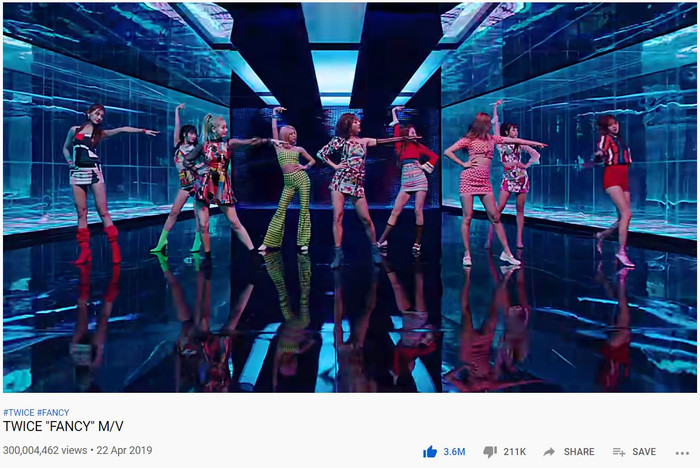Click the thumbs-up like icon

[430, 452]
